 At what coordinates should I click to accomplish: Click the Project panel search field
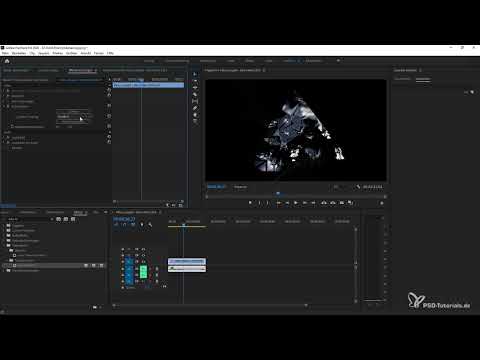point(28,219)
